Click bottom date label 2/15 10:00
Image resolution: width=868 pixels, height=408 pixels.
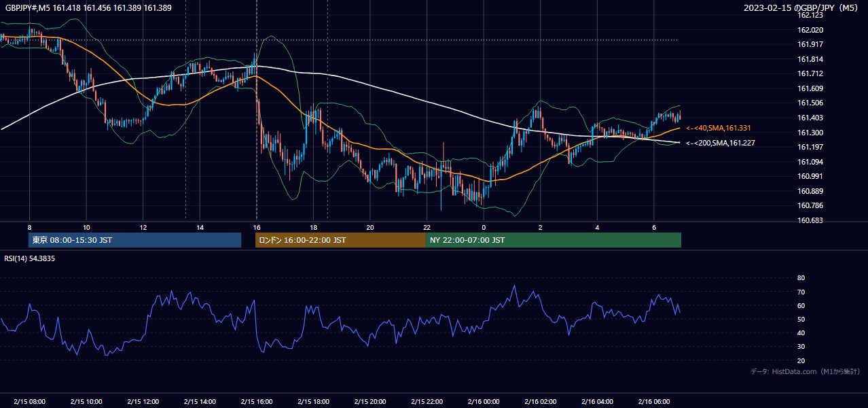pos(86,402)
